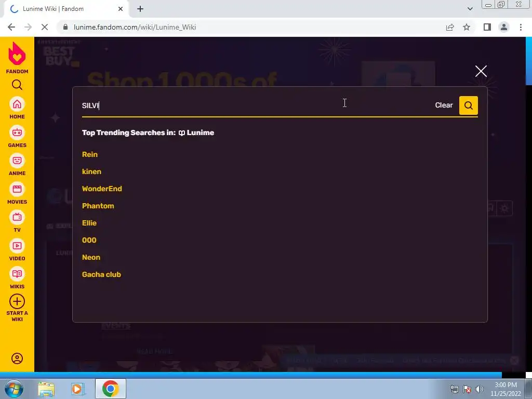This screenshot has width=532, height=399.
Task: Open taskbar clock and date
Action: pos(506,389)
